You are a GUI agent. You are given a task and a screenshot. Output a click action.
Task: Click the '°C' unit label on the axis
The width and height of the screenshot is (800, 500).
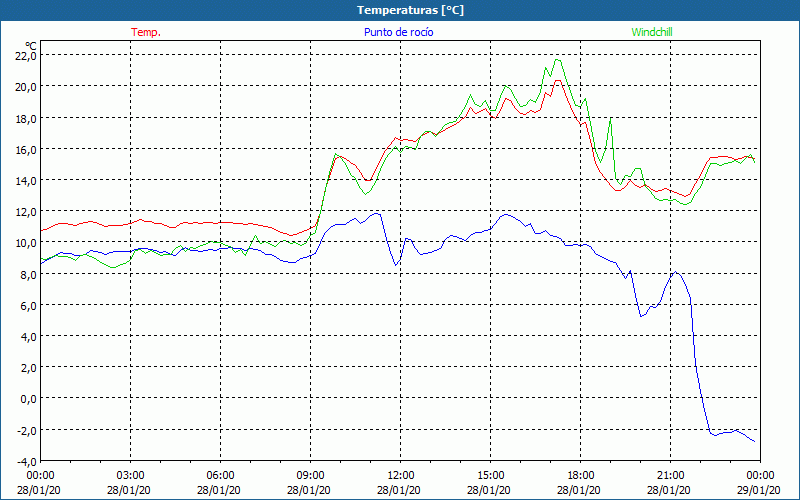click(31, 46)
